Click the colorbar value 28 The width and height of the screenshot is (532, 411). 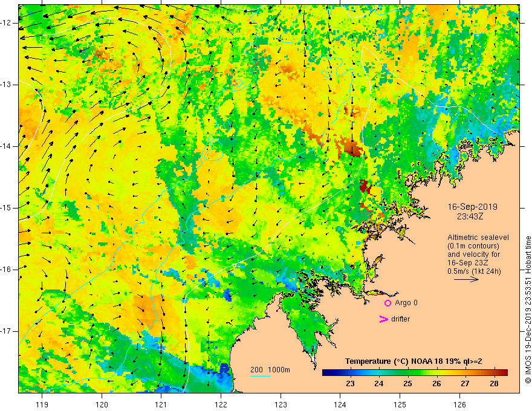click(494, 384)
